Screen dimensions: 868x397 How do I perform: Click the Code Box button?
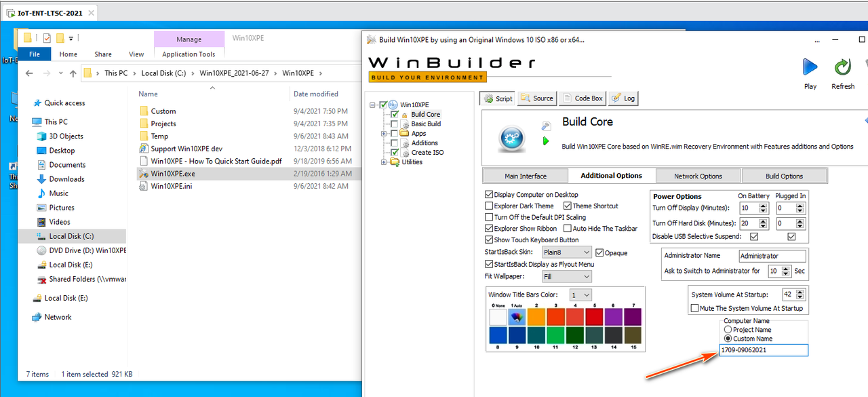(582, 98)
